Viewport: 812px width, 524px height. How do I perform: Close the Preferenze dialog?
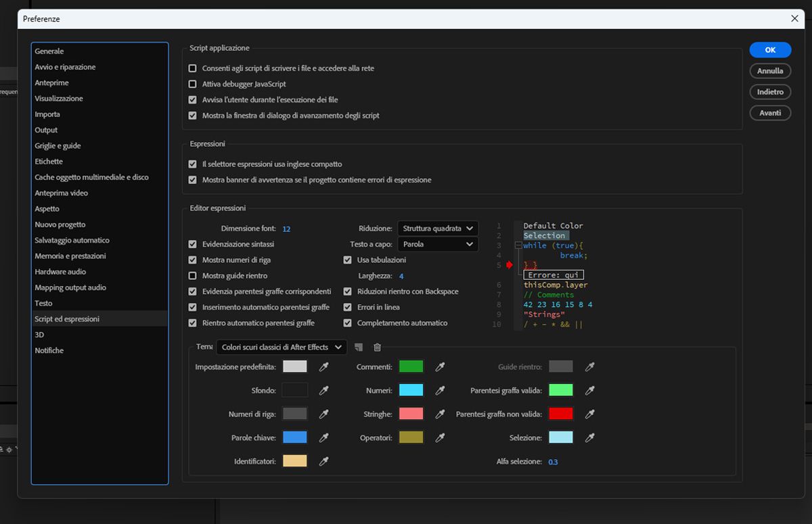[794, 19]
